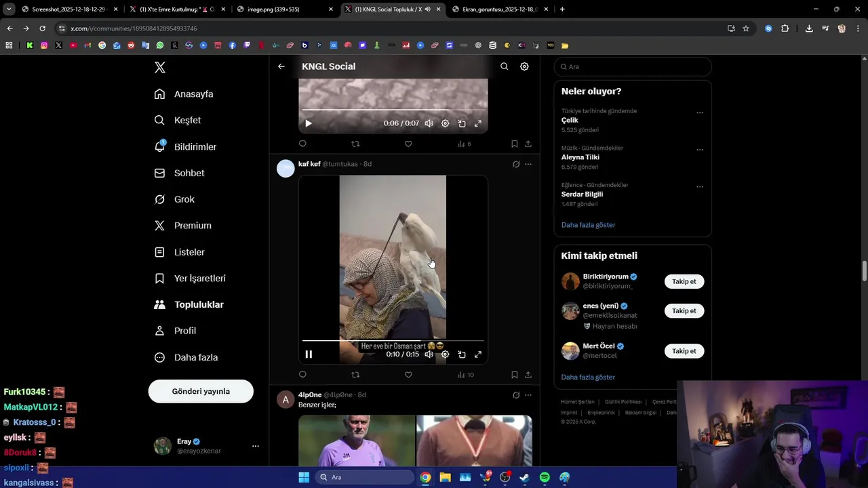Like the kaf kef post
Screen dimensions: 868x488
408,375
